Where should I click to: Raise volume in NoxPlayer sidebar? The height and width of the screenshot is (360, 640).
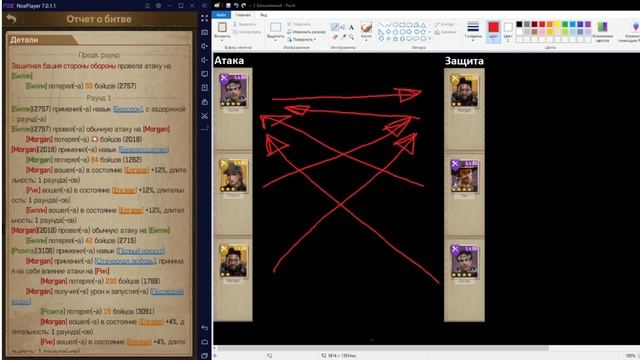pyautogui.click(x=204, y=46)
